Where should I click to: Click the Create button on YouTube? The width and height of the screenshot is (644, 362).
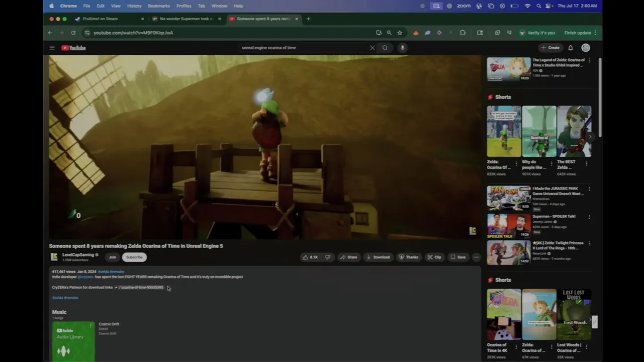pyautogui.click(x=550, y=48)
